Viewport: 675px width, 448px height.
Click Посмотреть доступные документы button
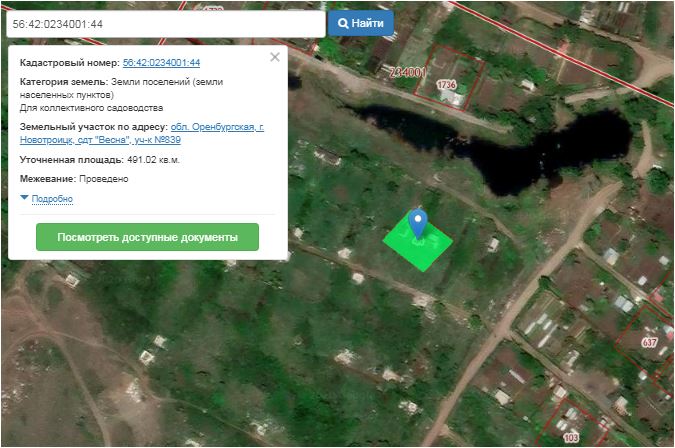[147, 237]
